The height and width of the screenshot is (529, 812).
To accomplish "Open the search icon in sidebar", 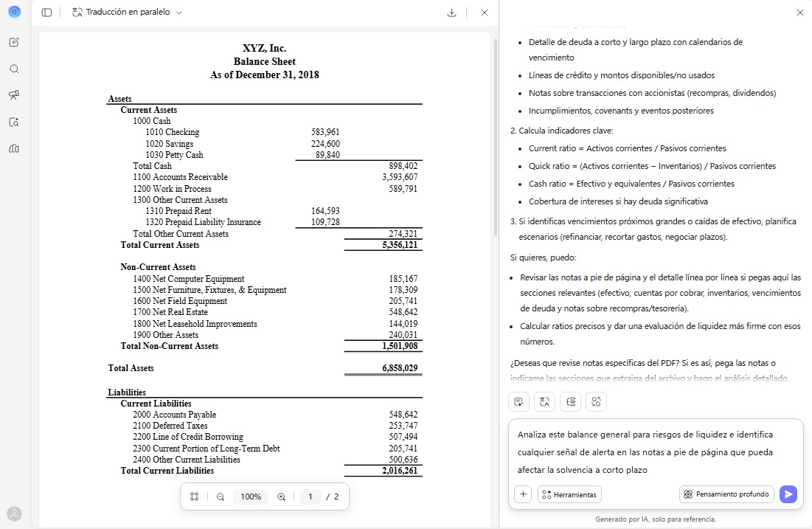I will click(15, 69).
